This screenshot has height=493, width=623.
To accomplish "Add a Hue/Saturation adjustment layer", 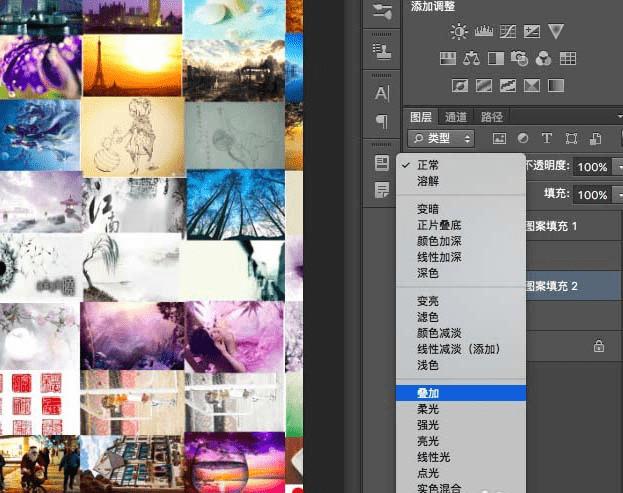I will (x=448, y=59).
